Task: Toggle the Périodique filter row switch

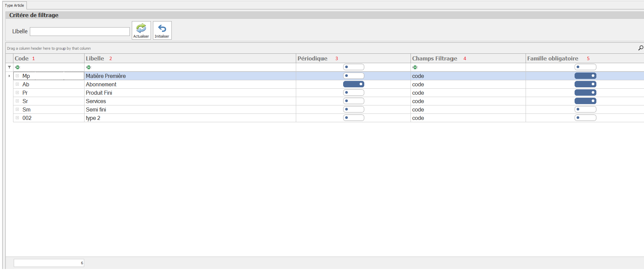Action: coord(354,67)
